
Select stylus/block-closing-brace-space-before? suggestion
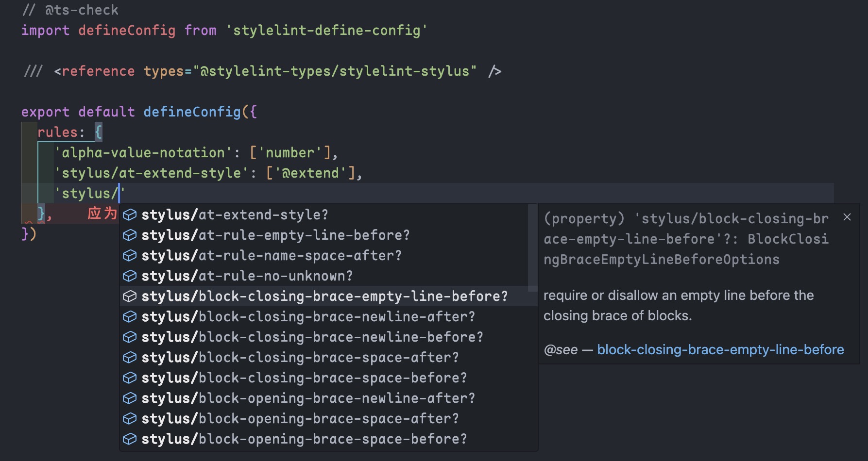click(328, 378)
